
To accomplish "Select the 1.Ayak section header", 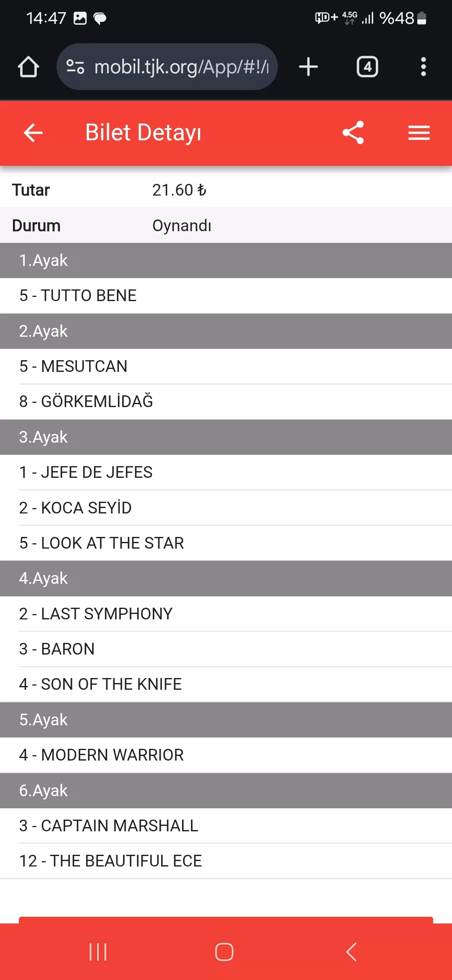I will (226, 260).
